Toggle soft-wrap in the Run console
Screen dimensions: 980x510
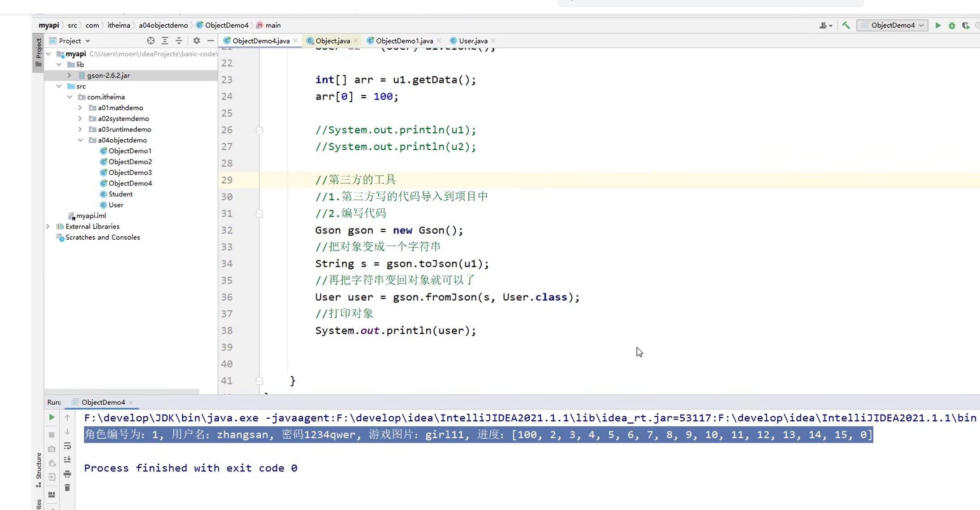point(67,446)
